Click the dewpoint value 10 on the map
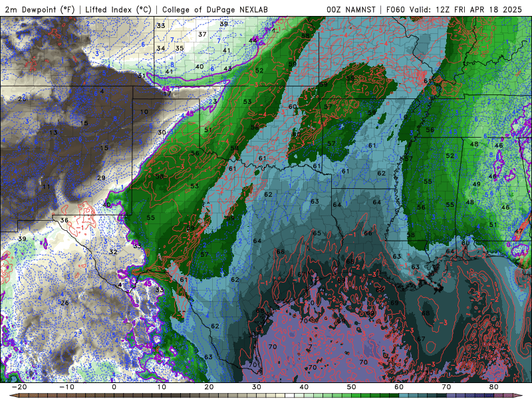The width and height of the screenshot is (532, 399). coord(144,112)
